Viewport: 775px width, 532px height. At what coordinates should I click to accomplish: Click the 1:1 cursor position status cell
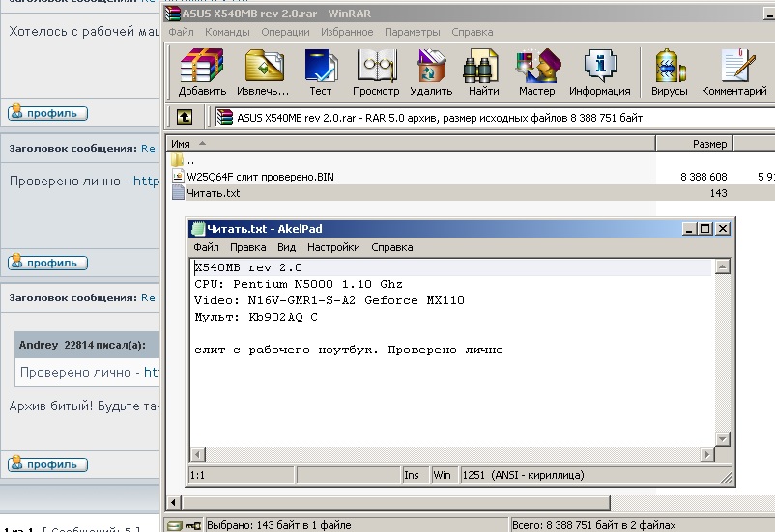coord(243,475)
